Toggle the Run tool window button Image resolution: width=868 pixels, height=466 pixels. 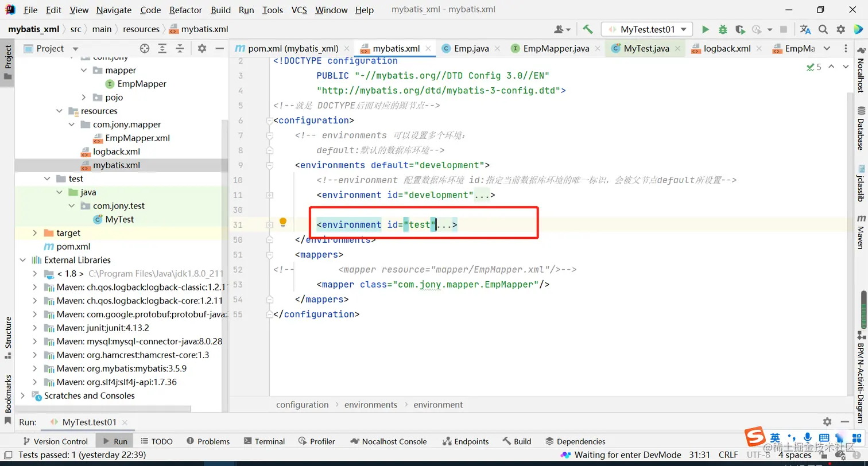(114, 441)
